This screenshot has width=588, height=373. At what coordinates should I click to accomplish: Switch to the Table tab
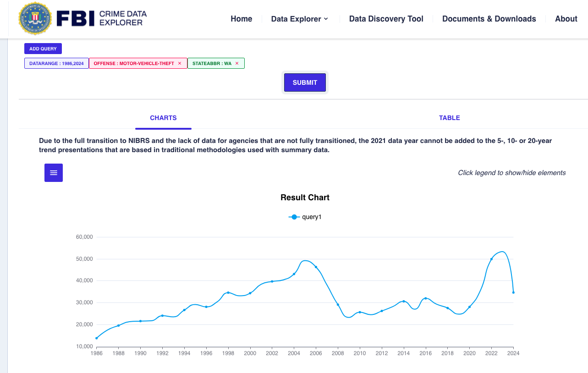tap(449, 118)
